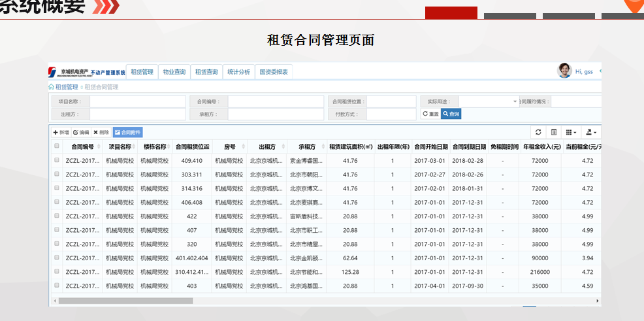This screenshot has width=644, height=321.
Task: Click the horizontal scrollbar below the table
Action: point(125,301)
